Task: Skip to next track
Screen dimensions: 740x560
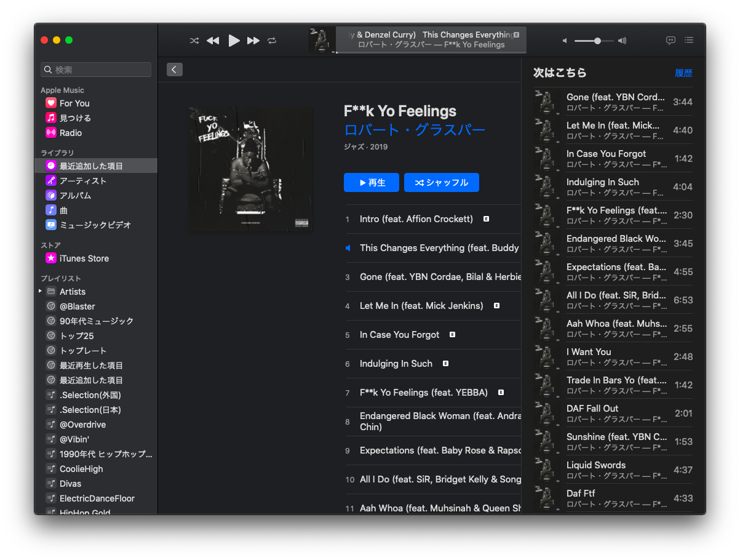Action: tap(253, 41)
